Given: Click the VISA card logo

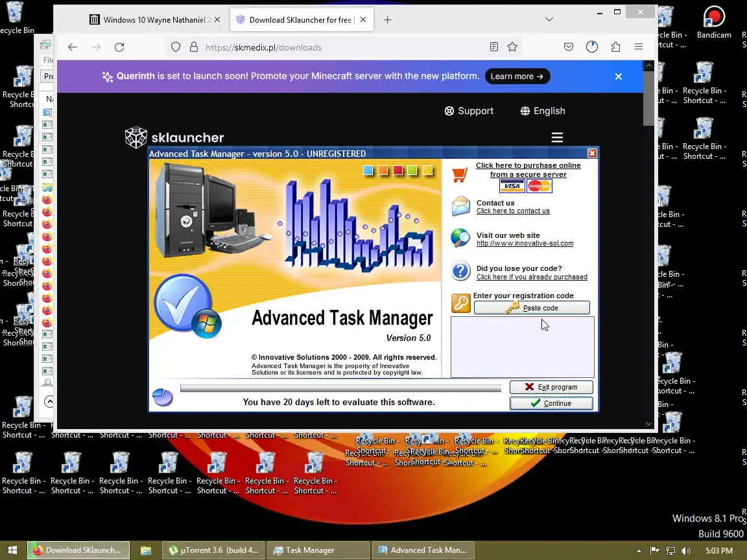Looking at the screenshot, I should point(512,186).
